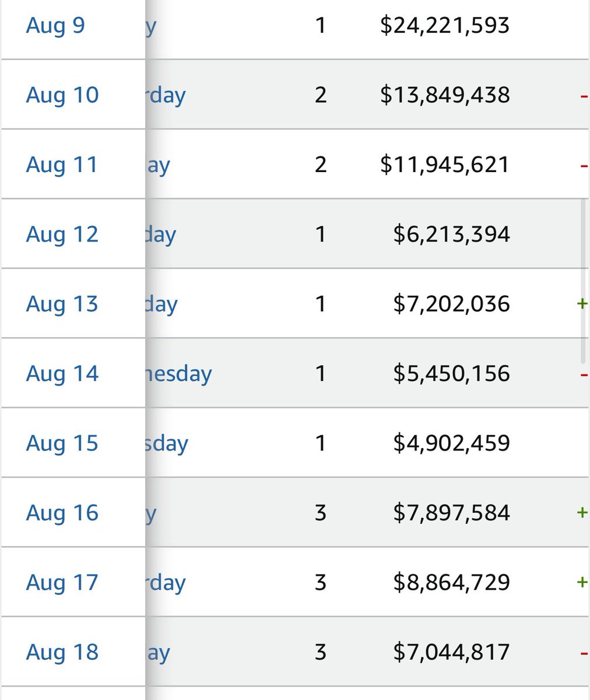Open the Aug 15 date link

click(62, 443)
